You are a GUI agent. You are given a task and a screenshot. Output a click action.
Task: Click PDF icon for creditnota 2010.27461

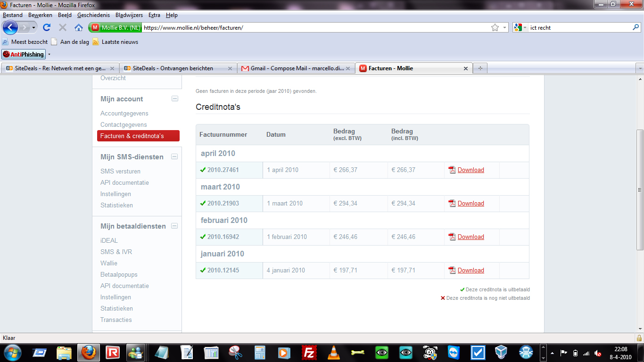coord(452,170)
